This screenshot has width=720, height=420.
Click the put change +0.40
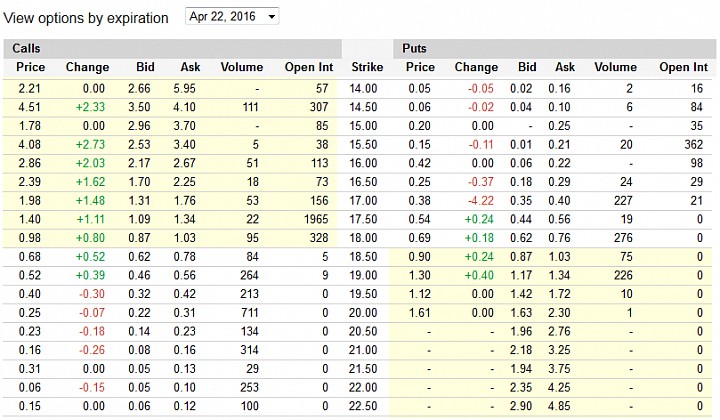[x=479, y=275]
